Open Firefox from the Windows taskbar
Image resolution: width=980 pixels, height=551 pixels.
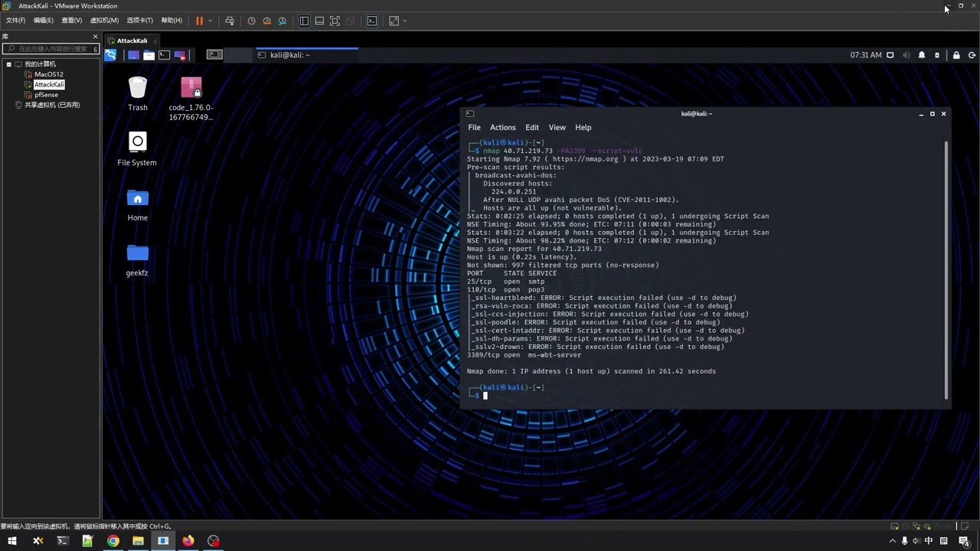click(188, 541)
